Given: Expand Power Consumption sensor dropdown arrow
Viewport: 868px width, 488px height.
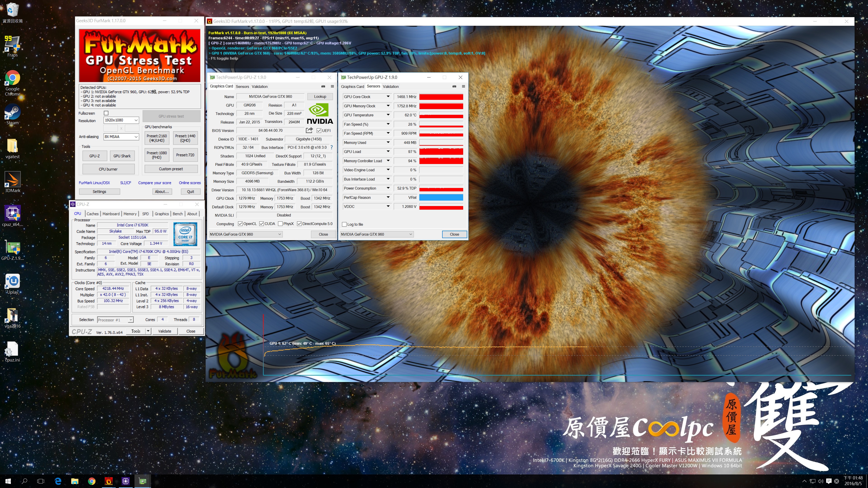Looking at the screenshot, I should (388, 188).
